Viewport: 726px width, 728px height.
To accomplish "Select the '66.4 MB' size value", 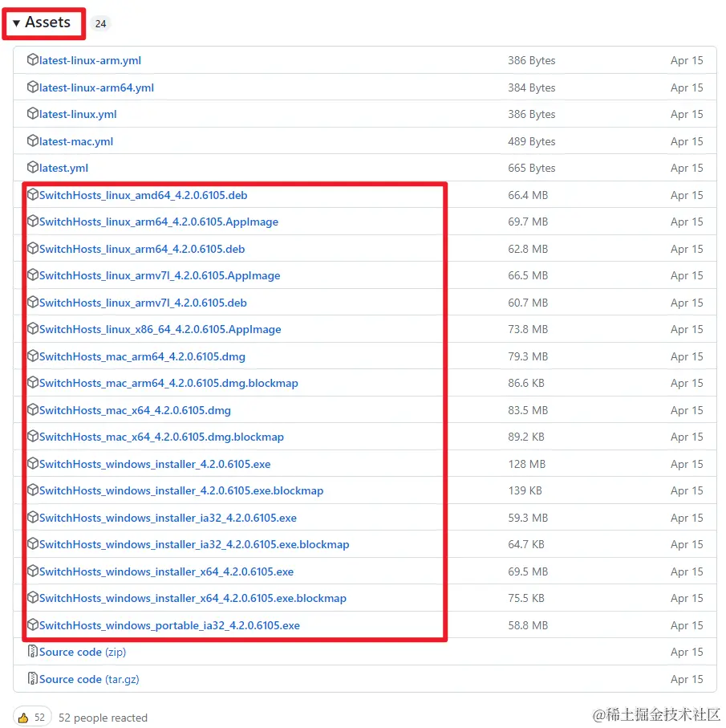I will pos(528,196).
